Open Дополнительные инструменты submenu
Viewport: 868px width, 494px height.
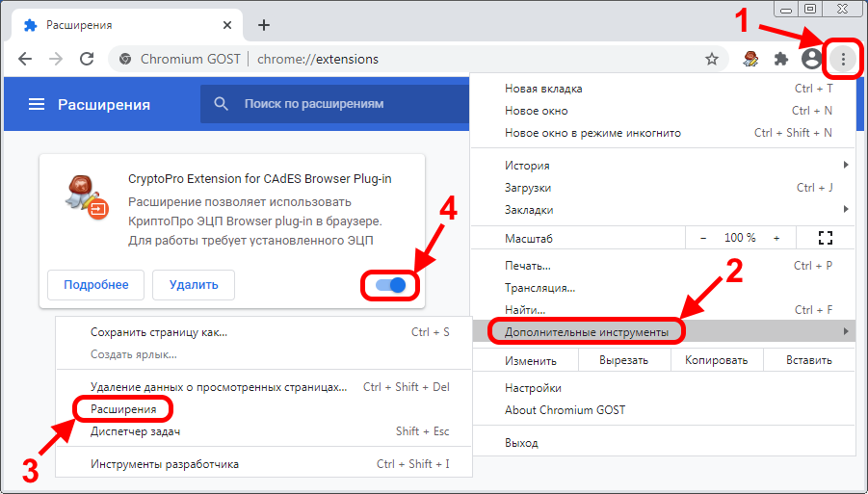tap(588, 332)
